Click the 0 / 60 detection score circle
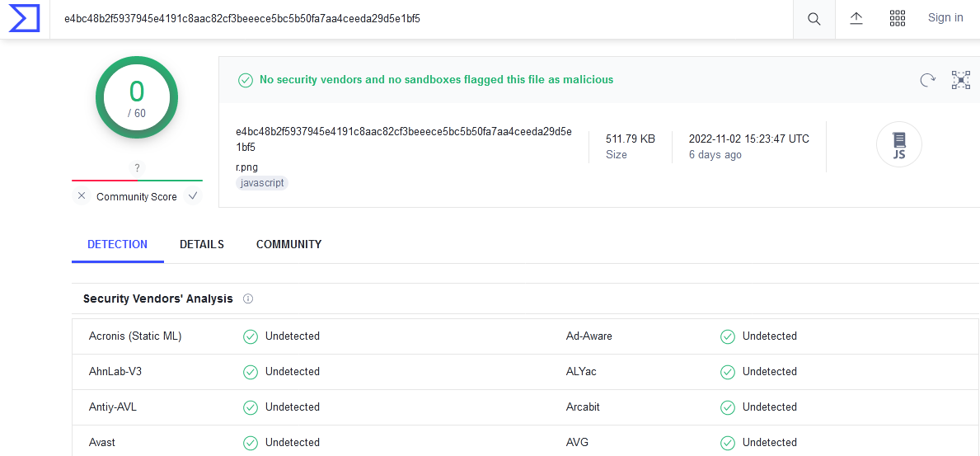The height and width of the screenshot is (456, 980). [x=137, y=97]
